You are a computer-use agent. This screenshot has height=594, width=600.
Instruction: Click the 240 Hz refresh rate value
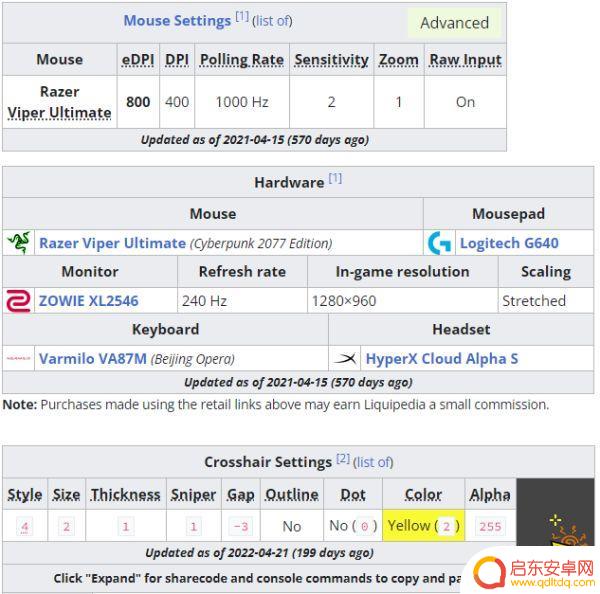click(x=205, y=301)
